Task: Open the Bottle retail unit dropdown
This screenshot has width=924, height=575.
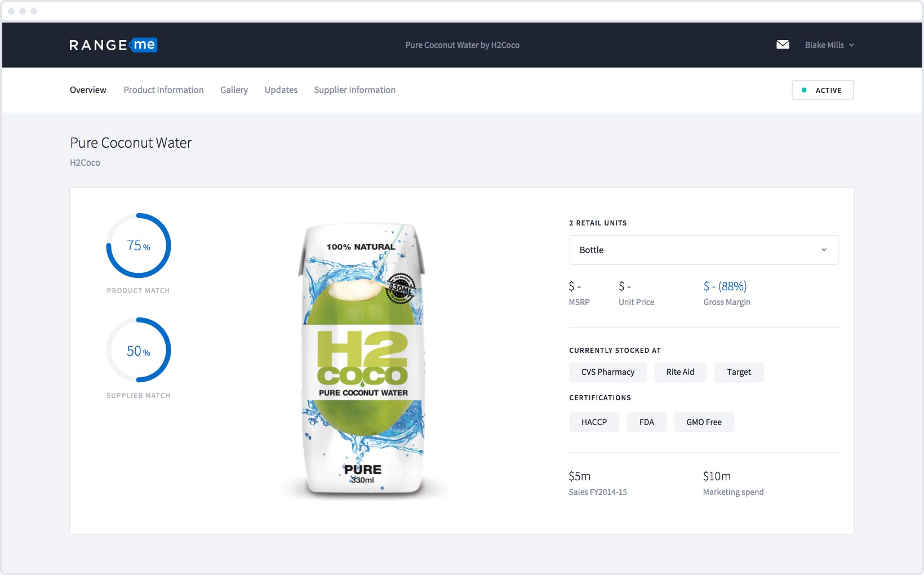Action: pyautogui.click(x=703, y=250)
